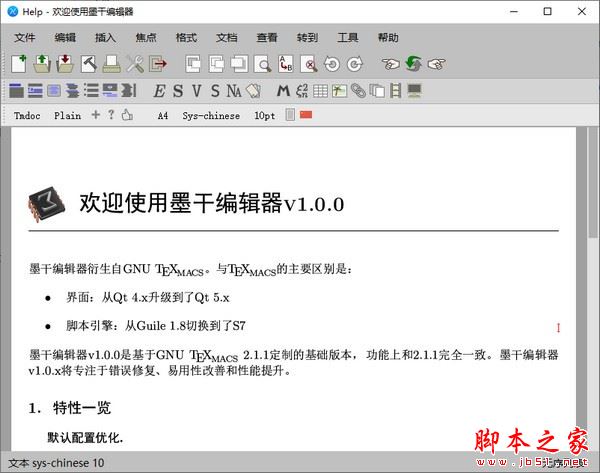Insert a section with the first icon in the second toolbar row
Image resolution: width=600 pixels, height=473 pixels.
(x=16, y=91)
